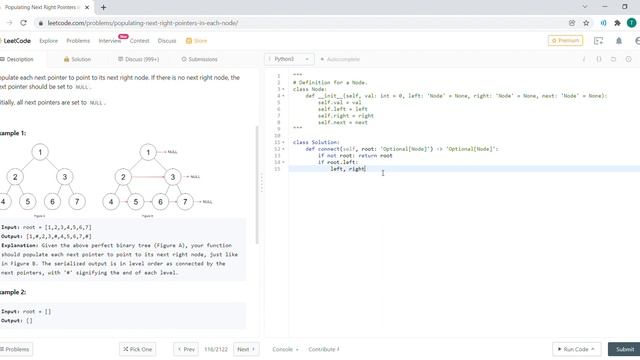Click the 'Output: []' text in Example 2
Viewport: 640px width, 360px height.
pos(17,321)
